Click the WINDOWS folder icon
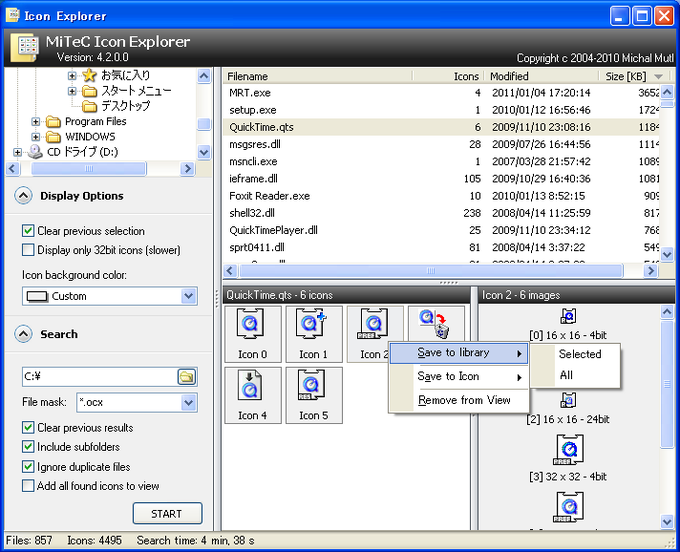Viewport: 680px width, 552px height. 53,137
